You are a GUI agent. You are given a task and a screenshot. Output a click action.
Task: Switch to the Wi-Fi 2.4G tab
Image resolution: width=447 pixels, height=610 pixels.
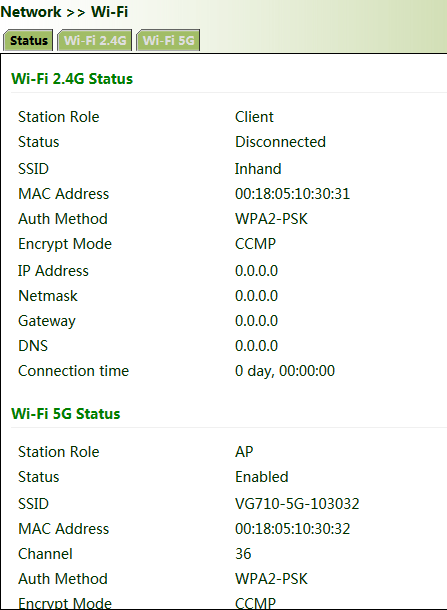coord(95,40)
